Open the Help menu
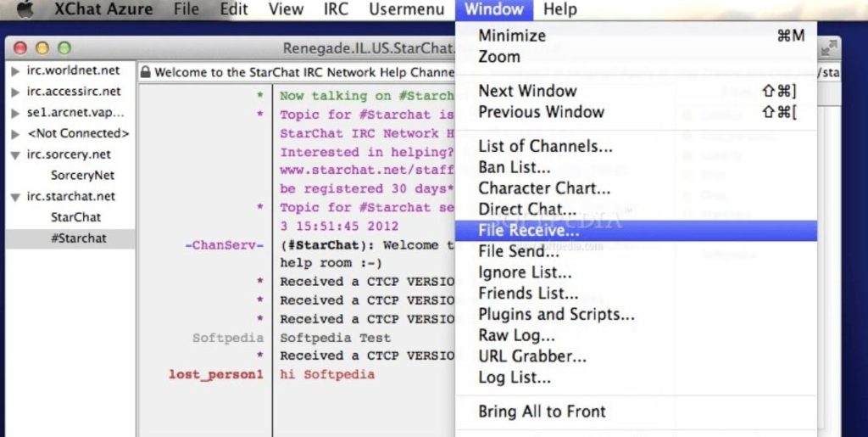 coord(559,9)
